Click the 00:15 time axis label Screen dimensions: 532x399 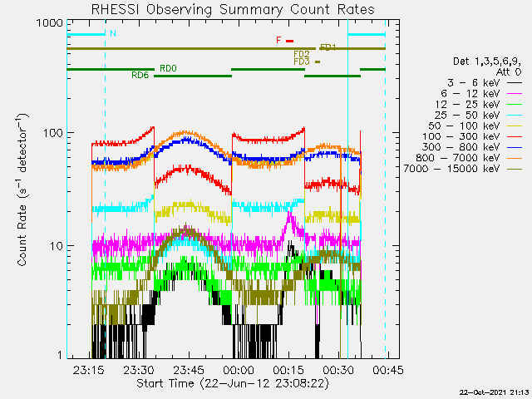[x=288, y=370]
